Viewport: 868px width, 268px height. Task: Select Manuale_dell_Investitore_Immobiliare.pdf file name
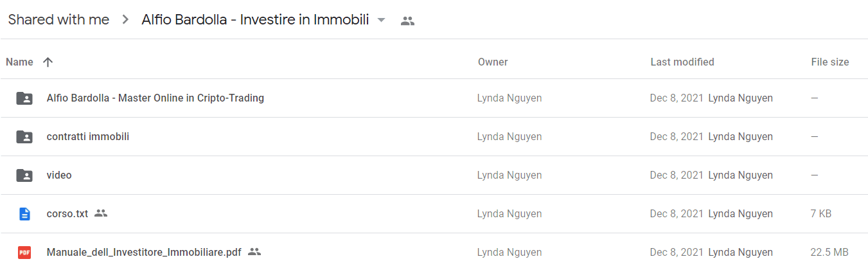[x=144, y=253]
